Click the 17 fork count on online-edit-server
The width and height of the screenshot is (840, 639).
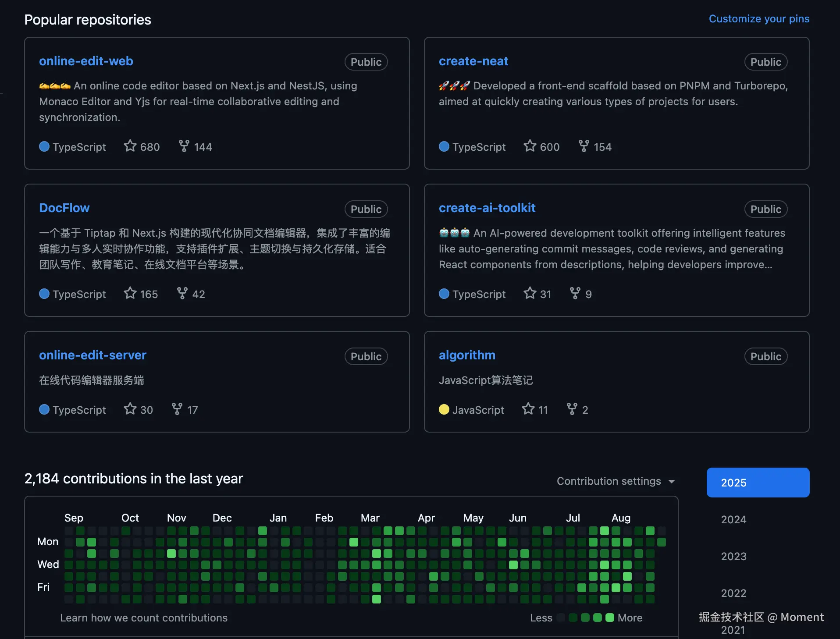pos(192,410)
